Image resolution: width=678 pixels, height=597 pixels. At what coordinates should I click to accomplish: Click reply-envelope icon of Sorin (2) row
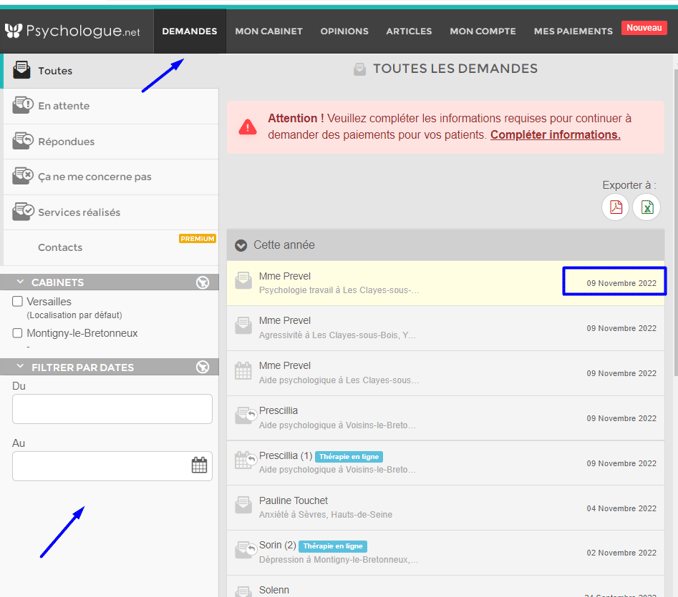pos(246,550)
